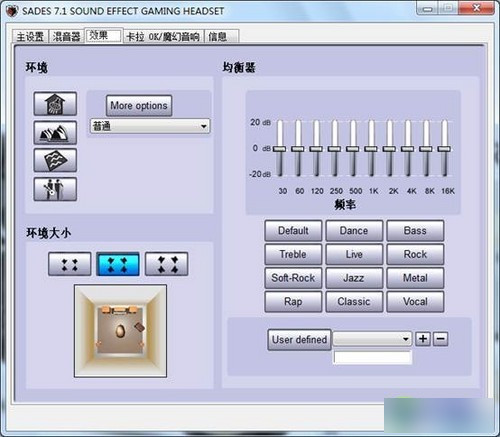Open the user defined preset dropdown

[x=372, y=339]
